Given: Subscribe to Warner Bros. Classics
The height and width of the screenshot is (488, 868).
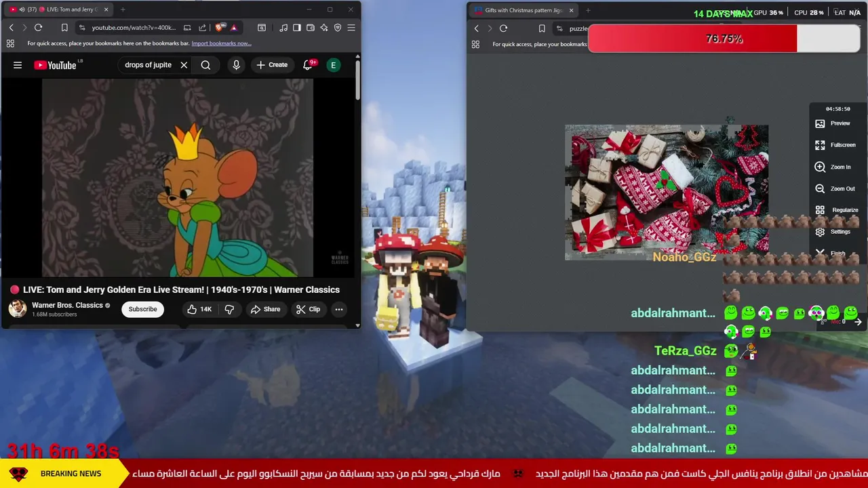Looking at the screenshot, I should point(143,309).
